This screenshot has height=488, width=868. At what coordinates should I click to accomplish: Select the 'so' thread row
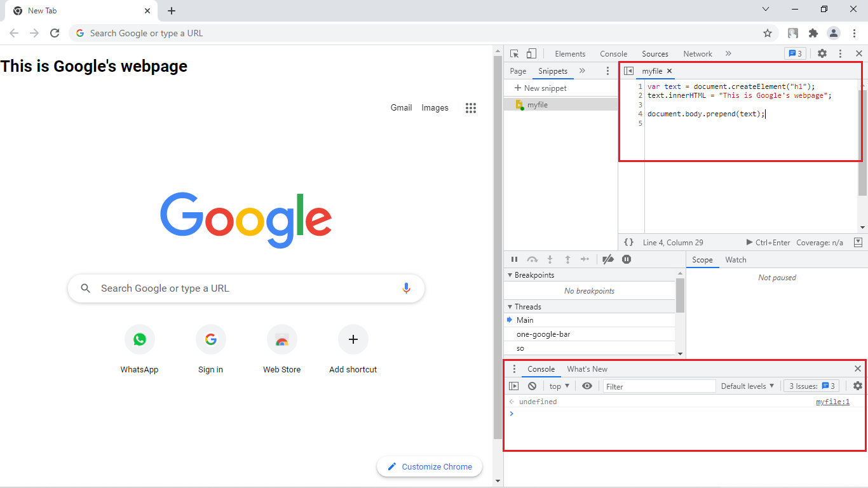pos(590,348)
